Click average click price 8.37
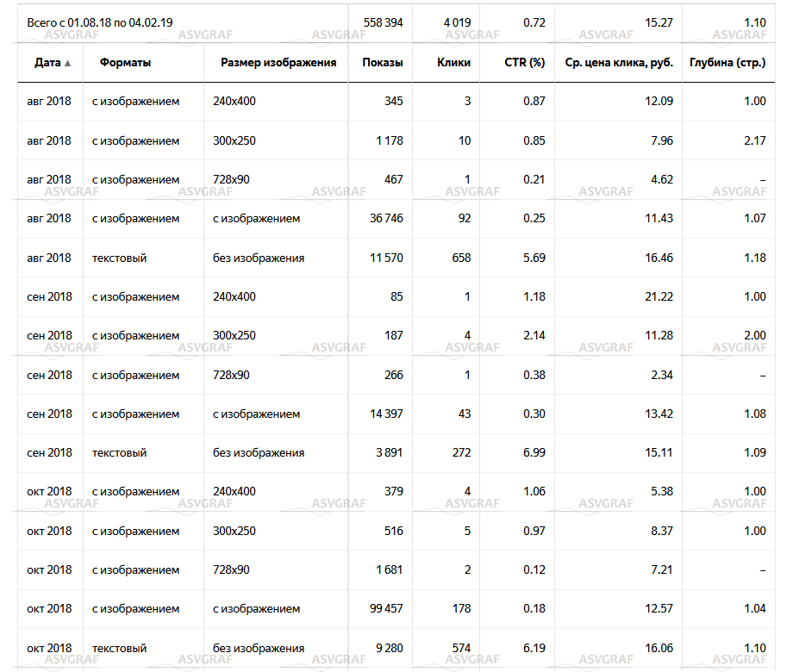 click(661, 531)
